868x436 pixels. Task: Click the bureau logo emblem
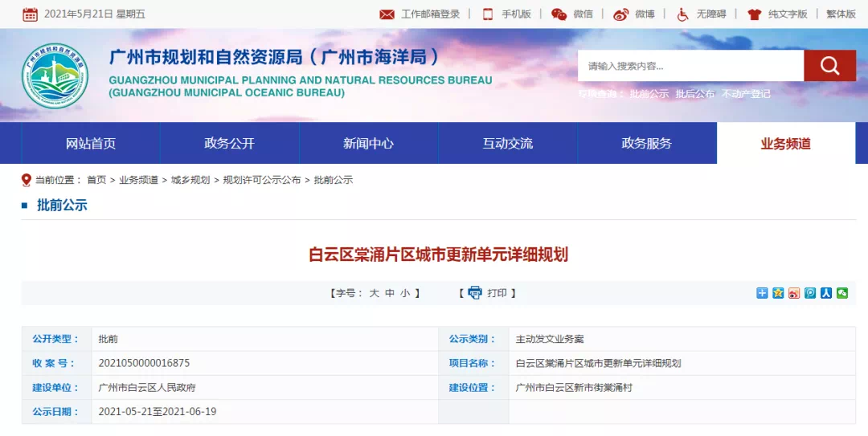click(55, 75)
